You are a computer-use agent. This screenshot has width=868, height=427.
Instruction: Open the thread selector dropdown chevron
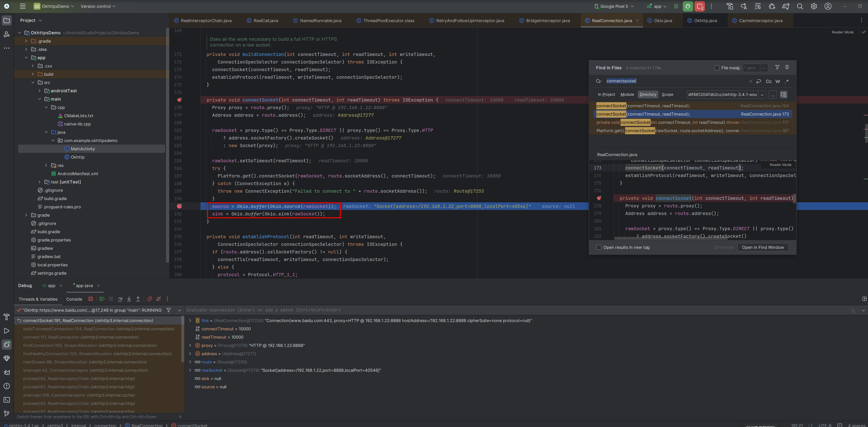click(x=179, y=310)
